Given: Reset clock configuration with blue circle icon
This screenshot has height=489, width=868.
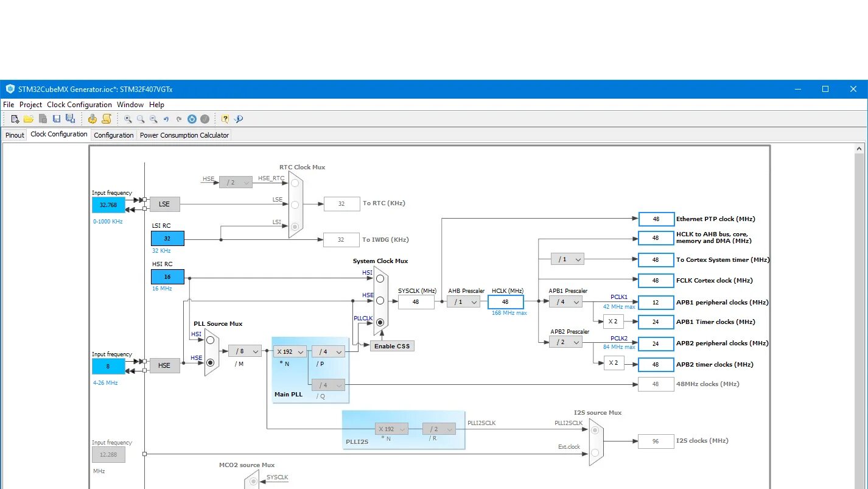Looking at the screenshot, I should click(192, 119).
